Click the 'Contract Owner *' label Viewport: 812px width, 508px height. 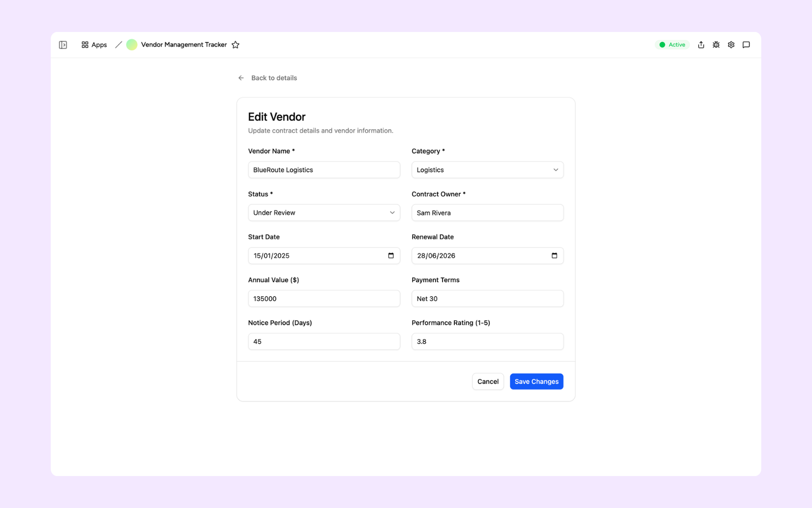coord(438,194)
